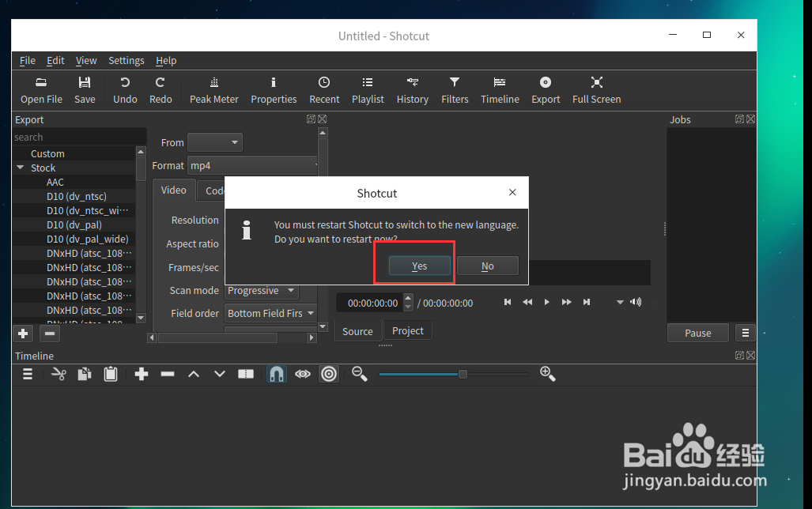
Task: Open the Format mp4 dropdown
Action: coord(253,166)
